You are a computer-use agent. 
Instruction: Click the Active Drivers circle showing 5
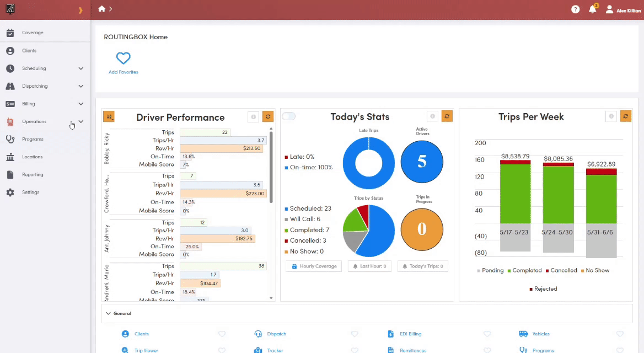coord(422,162)
